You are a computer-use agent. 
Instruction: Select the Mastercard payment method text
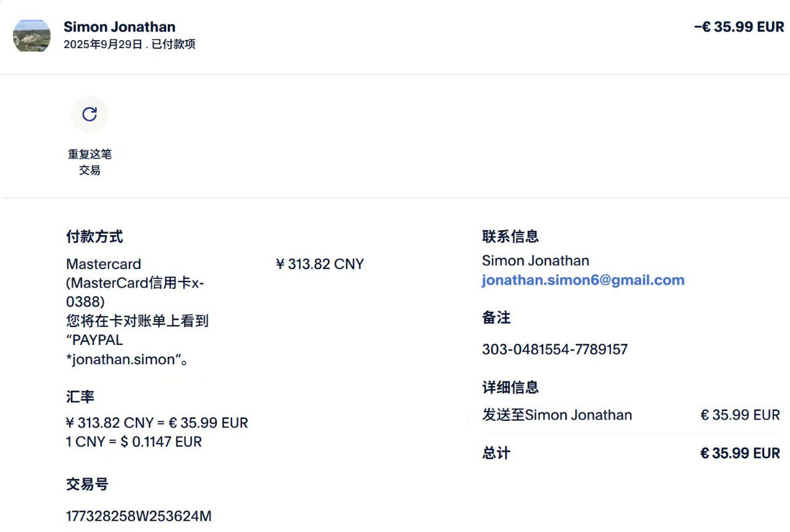point(104,264)
